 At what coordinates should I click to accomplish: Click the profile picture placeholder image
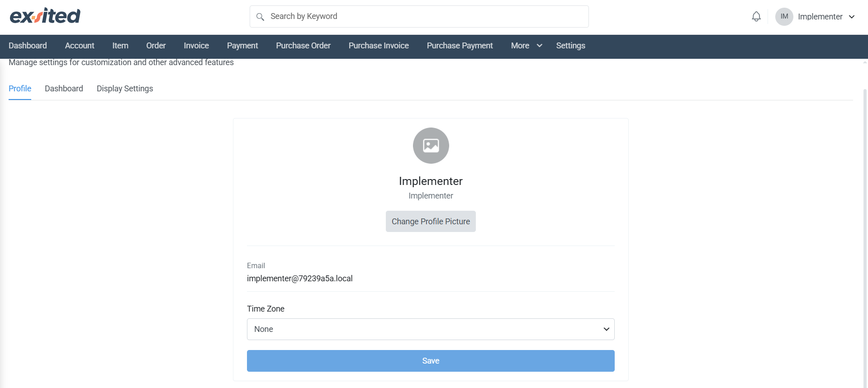(x=431, y=146)
